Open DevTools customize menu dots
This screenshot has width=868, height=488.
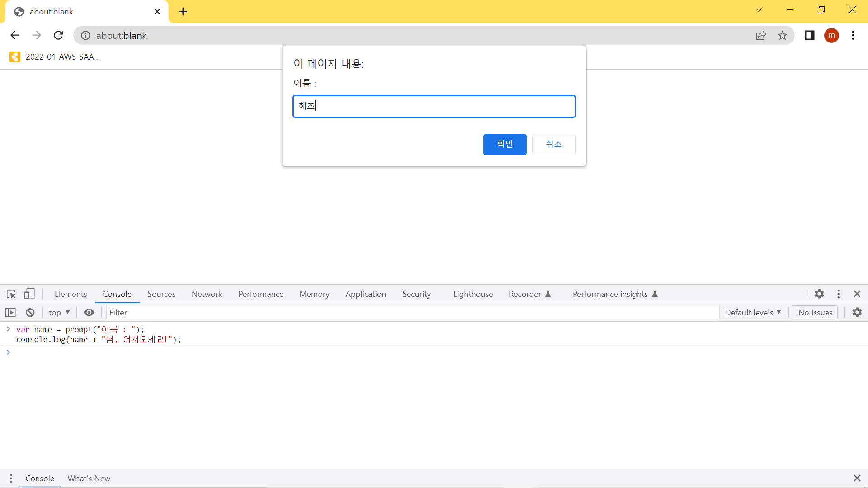pos(839,294)
